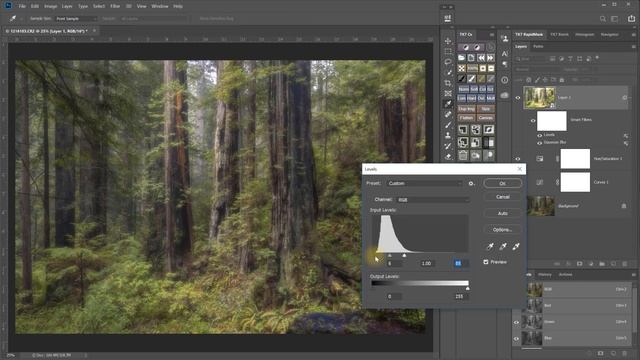Toggle Levels smart filter visibility eye
The image size is (640, 360).
(x=540, y=135)
